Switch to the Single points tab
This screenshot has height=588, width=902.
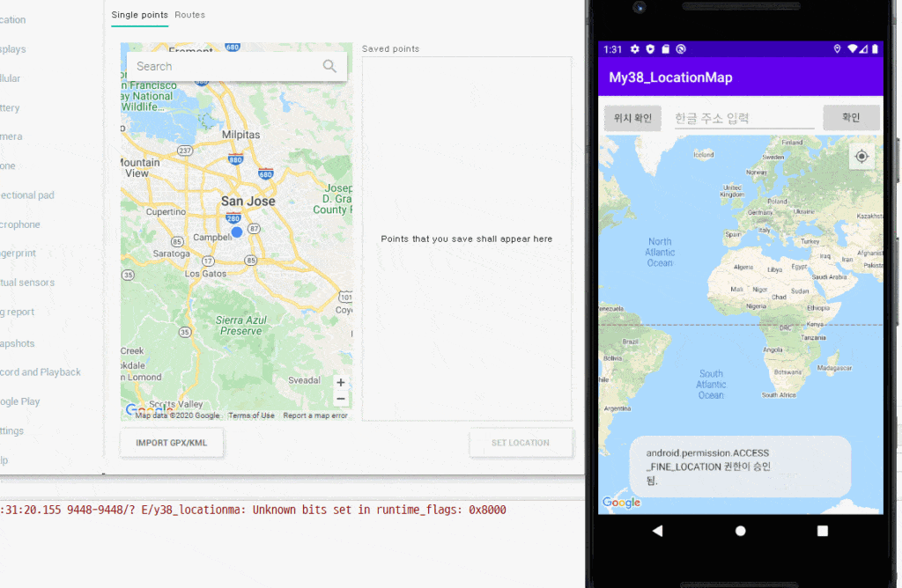click(x=140, y=15)
